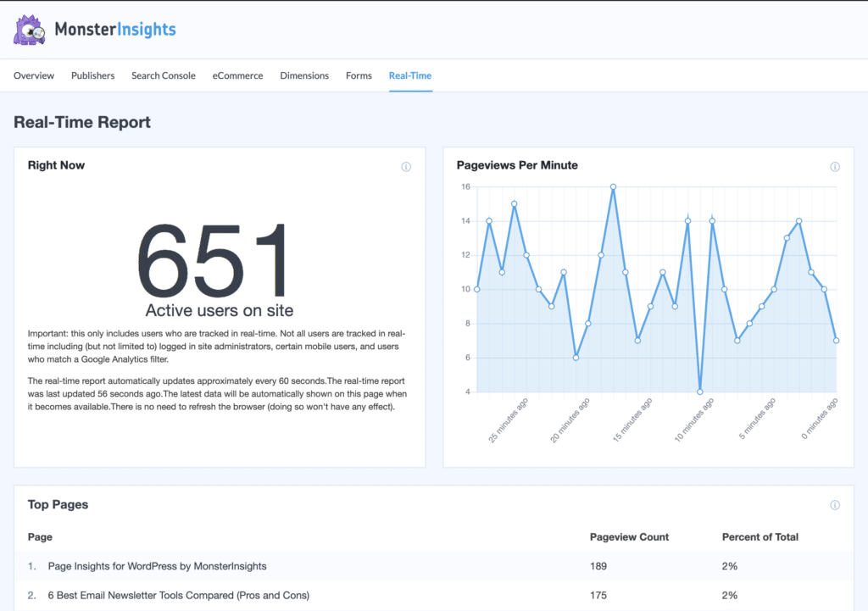Select the Pageview Count column header
The image size is (868, 611).
tap(630, 536)
